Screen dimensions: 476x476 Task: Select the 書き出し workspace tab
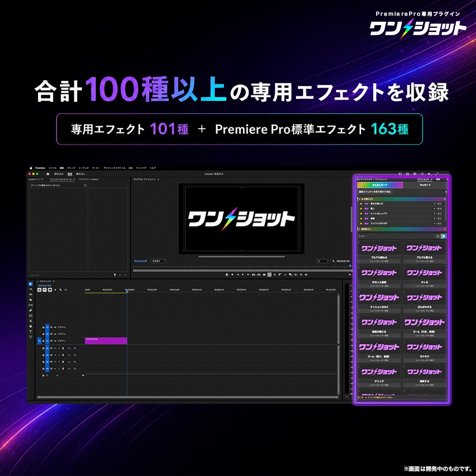[81, 174]
